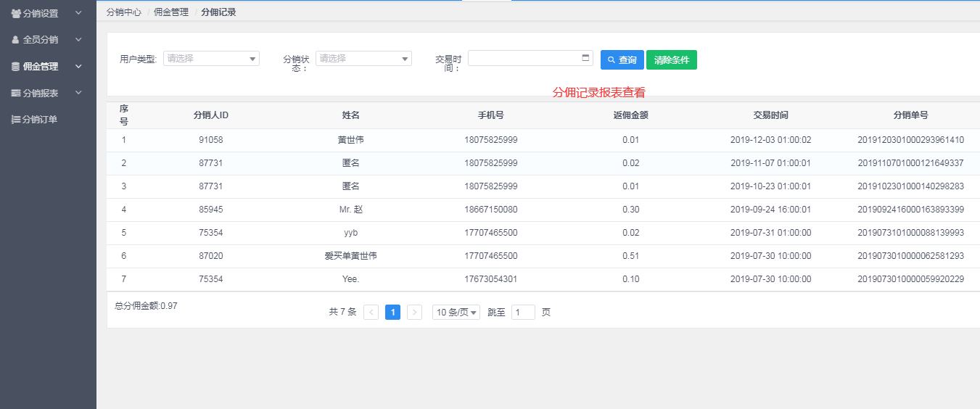Click the 分销人ID cell 85945

(x=211, y=210)
